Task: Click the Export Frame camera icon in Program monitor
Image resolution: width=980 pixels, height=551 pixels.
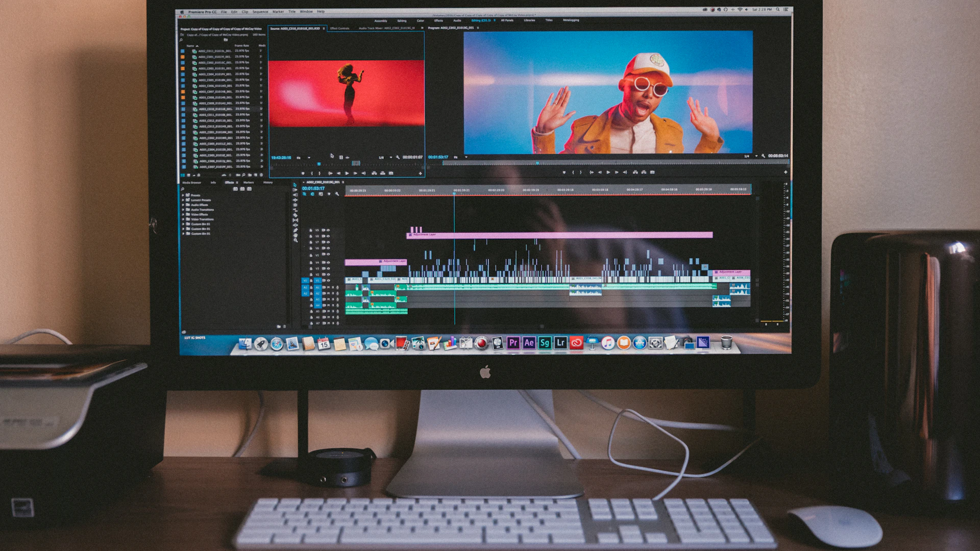Action: pos(652,172)
